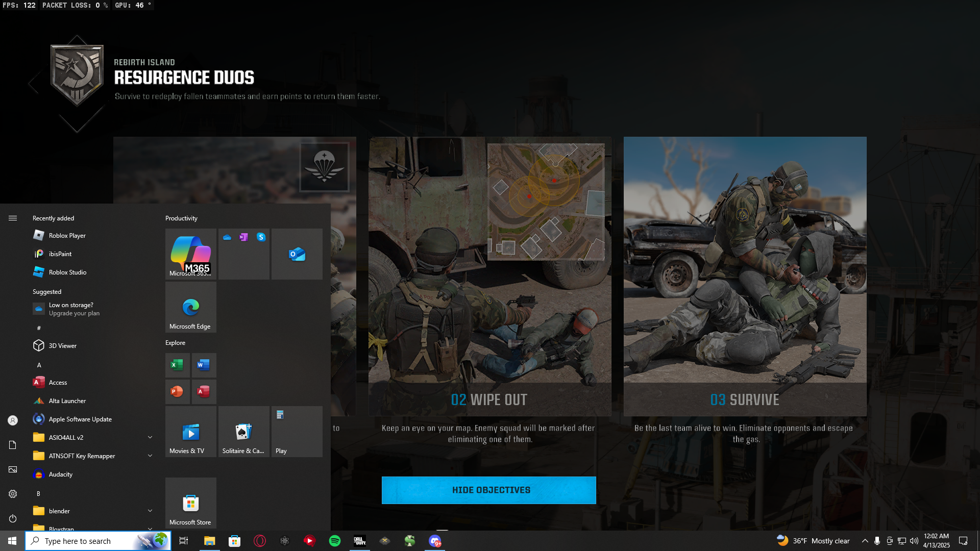Open Microsoft Store from the taskbar
The image size is (980, 551).
tap(235, 541)
